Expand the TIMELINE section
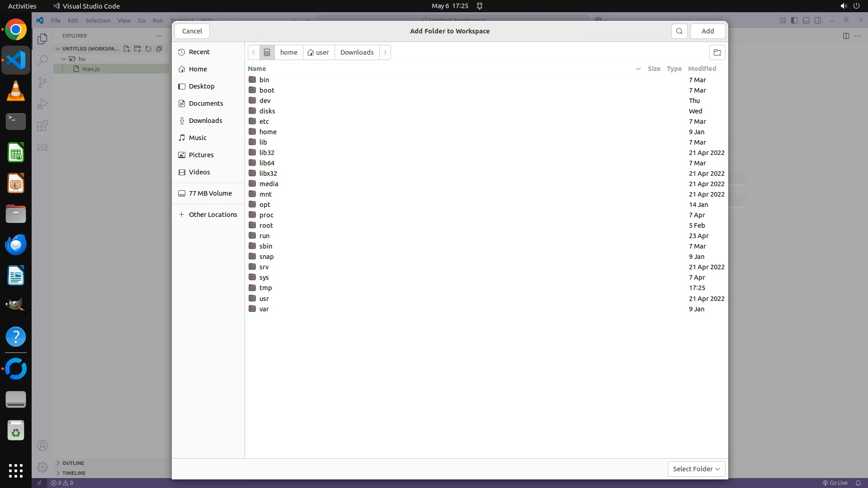Screen dimensions: 868x488 (74, 473)
